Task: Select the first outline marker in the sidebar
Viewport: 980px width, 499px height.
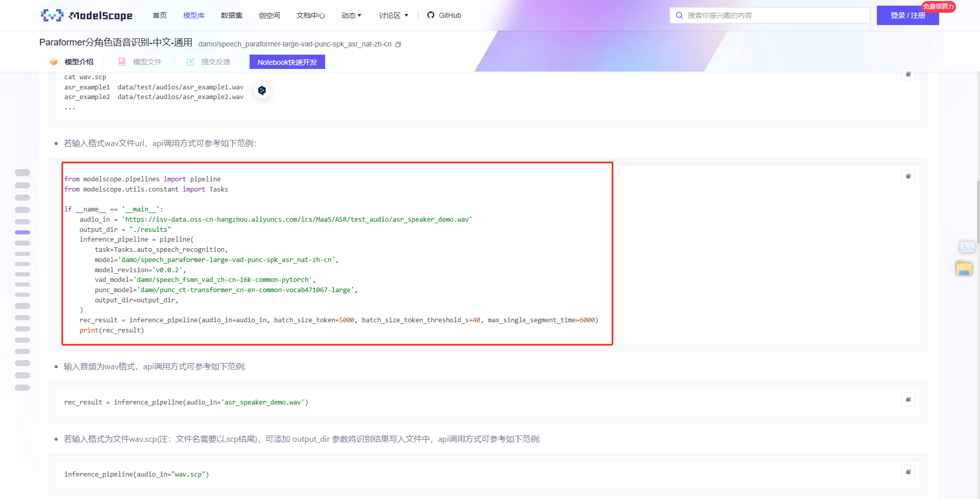Action: pyautogui.click(x=22, y=173)
